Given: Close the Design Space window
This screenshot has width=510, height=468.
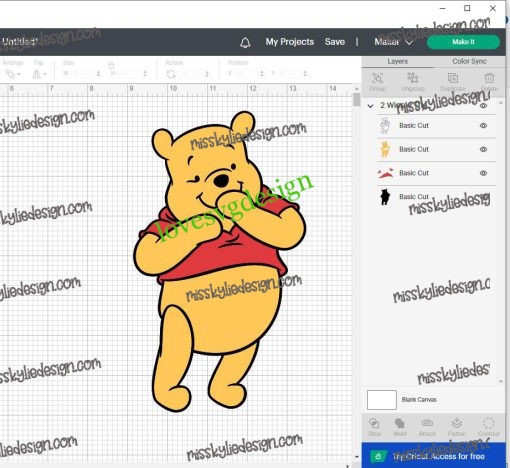Looking at the screenshot, I should pos(493,8).
